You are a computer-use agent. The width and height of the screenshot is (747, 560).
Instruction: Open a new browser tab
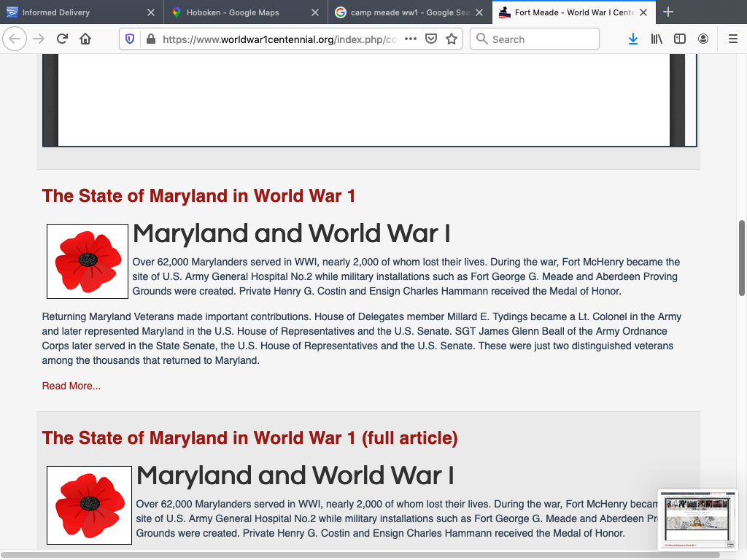click(668, 12)
